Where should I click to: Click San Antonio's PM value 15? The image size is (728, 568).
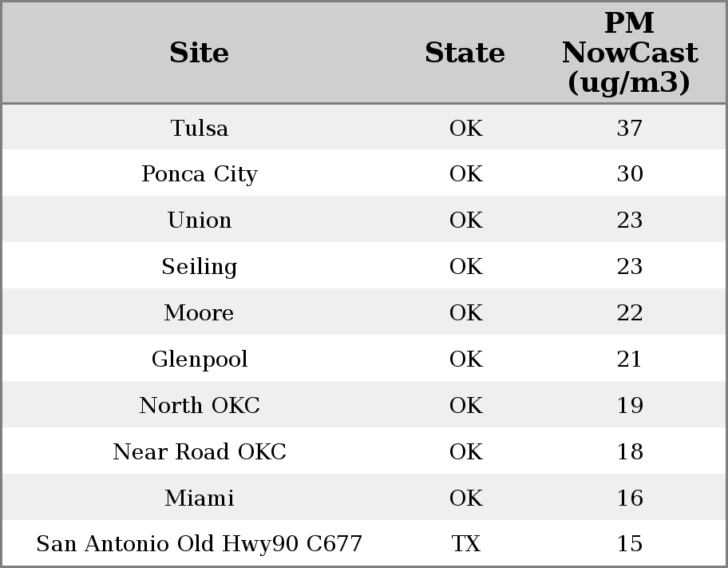coord(630,543)
